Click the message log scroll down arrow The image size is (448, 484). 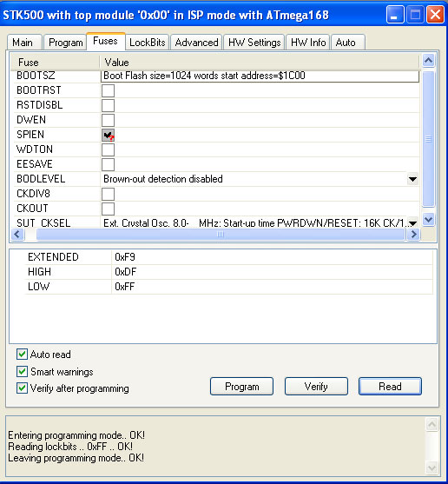432,467
